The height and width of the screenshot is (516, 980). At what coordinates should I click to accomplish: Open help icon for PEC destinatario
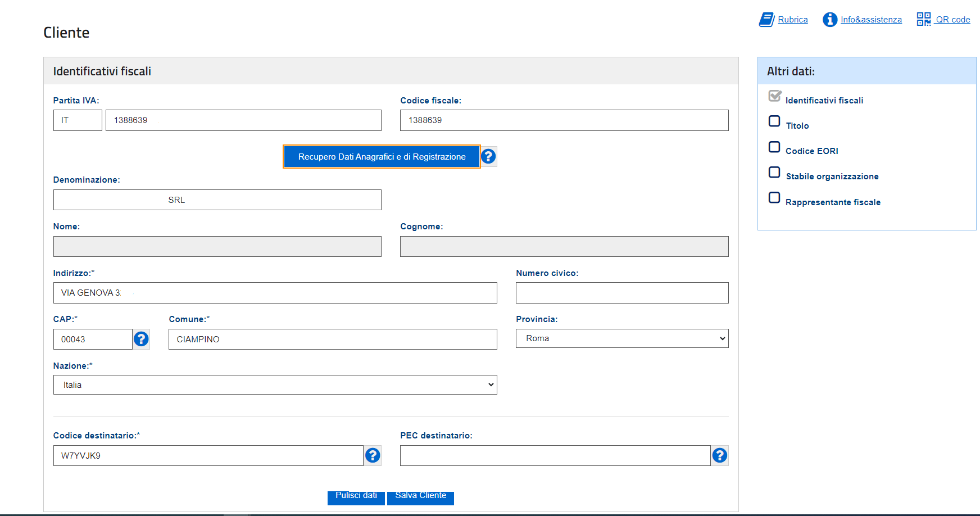tap(719, 455)
